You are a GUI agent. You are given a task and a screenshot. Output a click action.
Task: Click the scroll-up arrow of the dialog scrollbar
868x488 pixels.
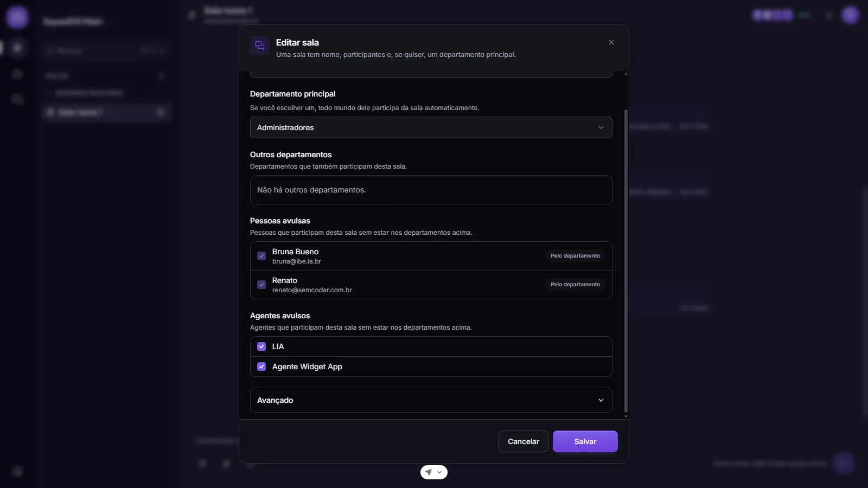point(626,74)
